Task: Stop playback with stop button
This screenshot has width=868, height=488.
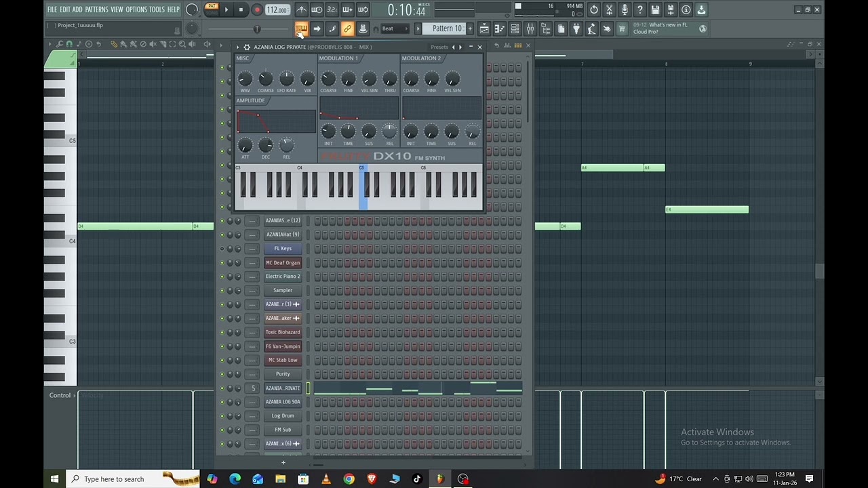Action: pos(241,9)
